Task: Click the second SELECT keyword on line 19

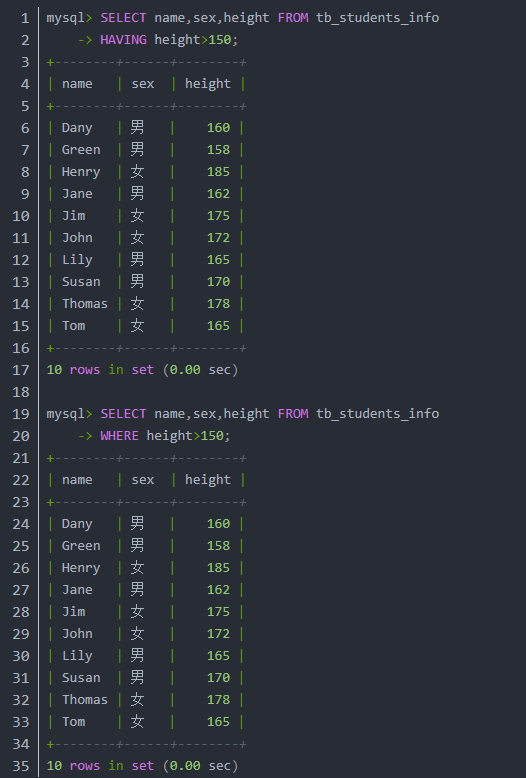Action: pos(123,414)
